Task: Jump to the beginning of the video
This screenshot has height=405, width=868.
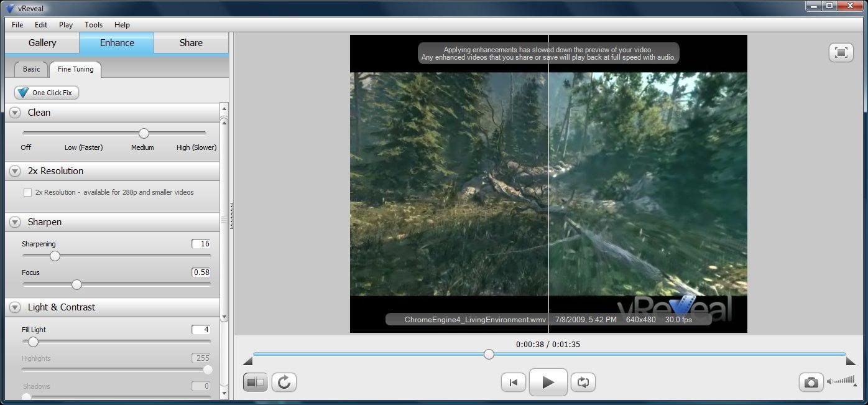Action: [x=513, y=383]
